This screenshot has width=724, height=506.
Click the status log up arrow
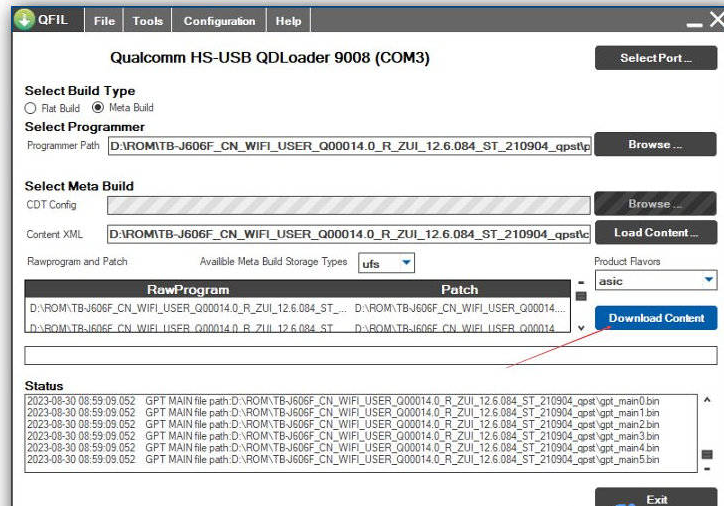tap(707, 400)
